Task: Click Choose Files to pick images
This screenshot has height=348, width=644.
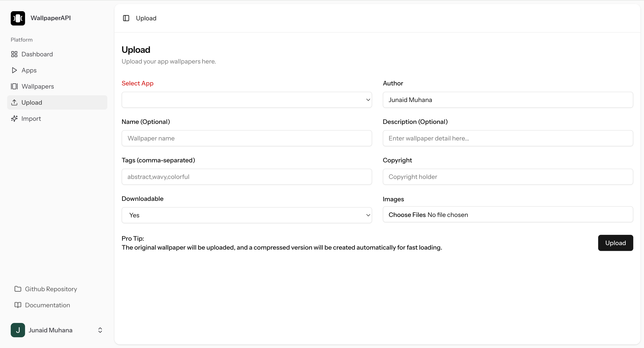Action: tap(407, 215)
